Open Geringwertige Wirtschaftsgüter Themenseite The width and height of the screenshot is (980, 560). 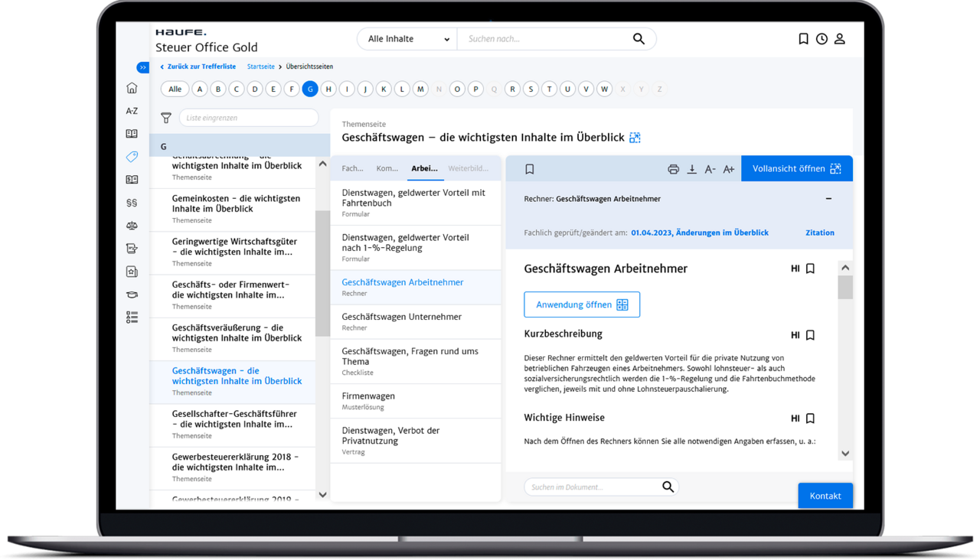coord(233,252)
